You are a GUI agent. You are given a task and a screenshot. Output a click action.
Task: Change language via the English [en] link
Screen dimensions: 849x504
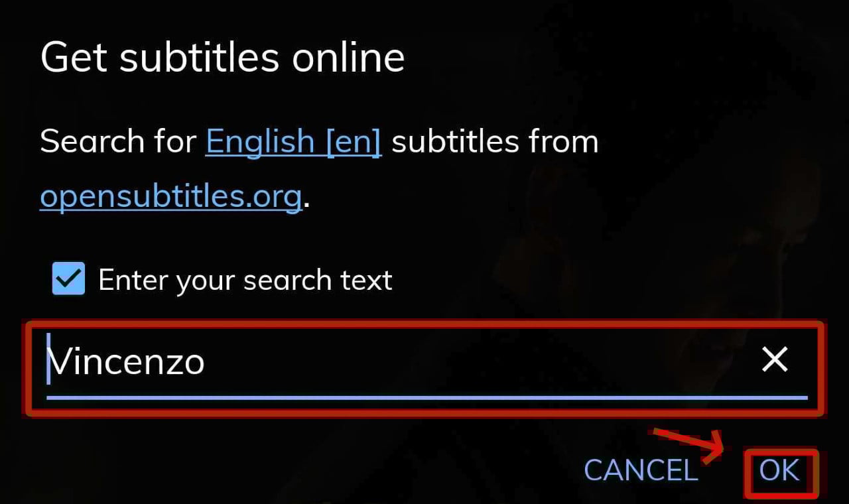coord(294,141)
